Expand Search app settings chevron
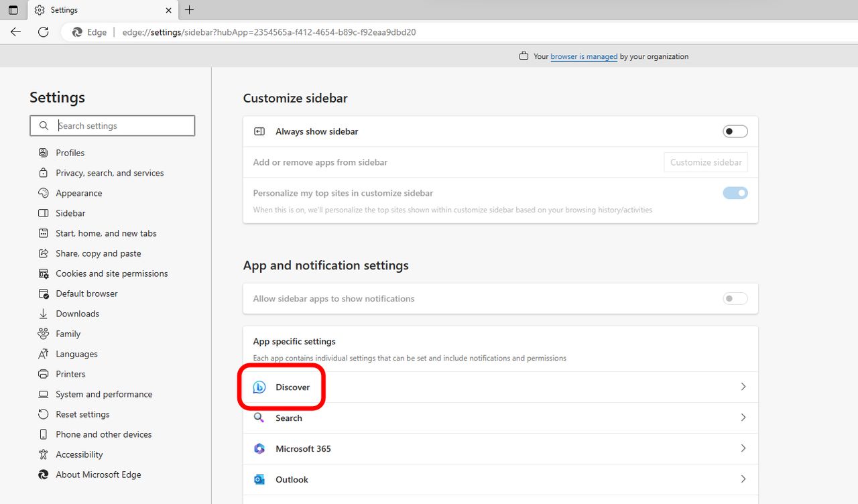 (743, 418)
